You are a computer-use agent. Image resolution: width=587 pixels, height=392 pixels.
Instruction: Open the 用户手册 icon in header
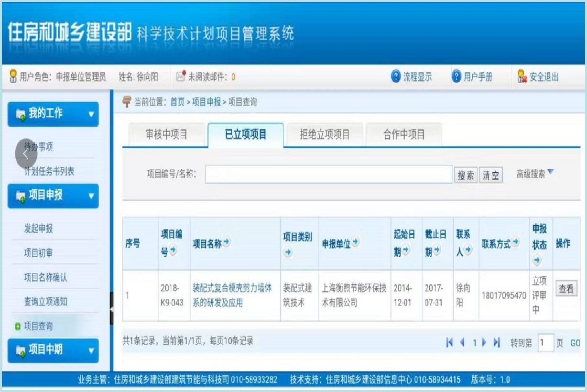click(x=456, y=76)
